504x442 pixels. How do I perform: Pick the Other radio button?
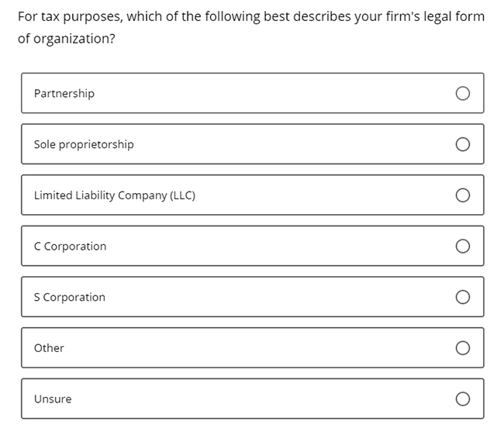pos(463,348)
